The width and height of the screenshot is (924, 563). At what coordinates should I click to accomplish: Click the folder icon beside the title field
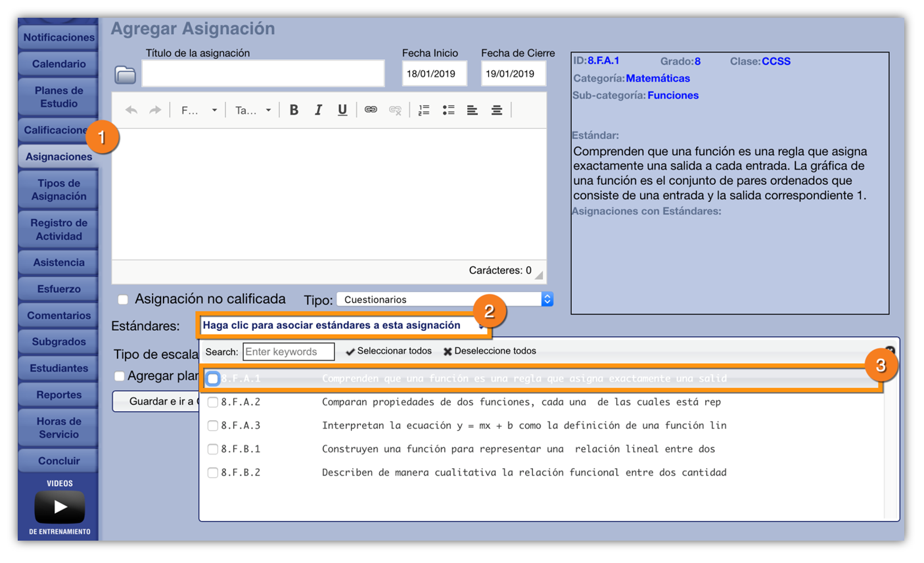click(x=125, y=75)
